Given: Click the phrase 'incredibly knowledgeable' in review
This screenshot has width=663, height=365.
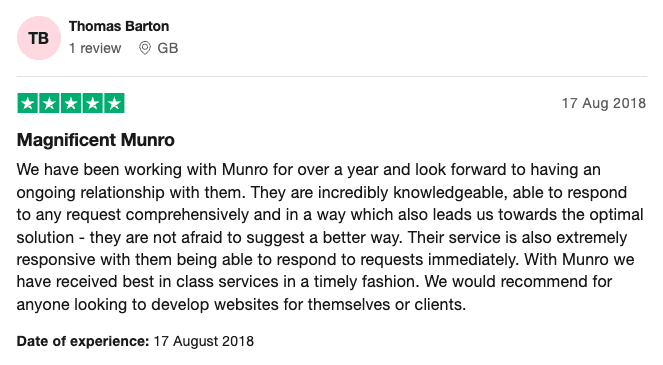Looking at the screenshot, I should click(x=411, y=192).
